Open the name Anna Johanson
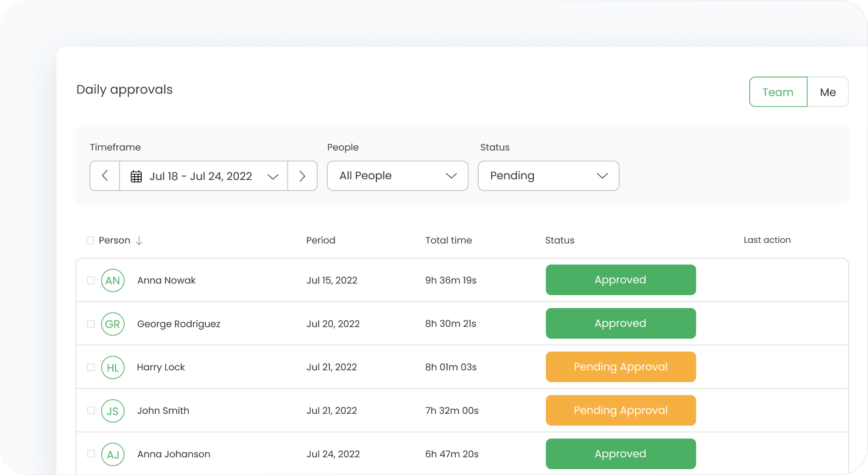Image resolution: width=868 pixels, height=475 pixels. [174, 454]
